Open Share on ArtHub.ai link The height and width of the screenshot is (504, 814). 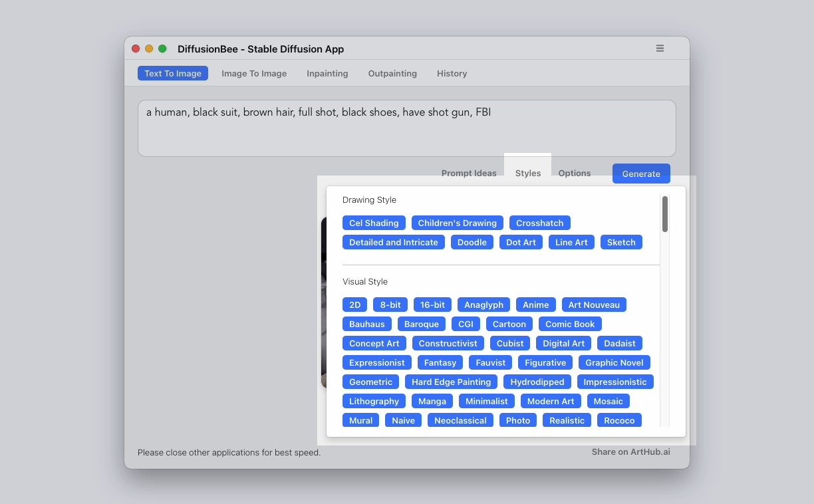click(x=631, y=451)
